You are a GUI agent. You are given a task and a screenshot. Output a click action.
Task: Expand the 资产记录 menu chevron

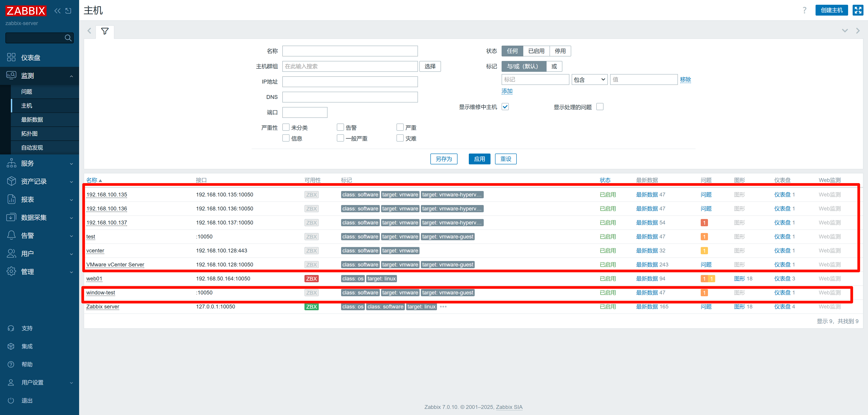[x=71, y=182]
